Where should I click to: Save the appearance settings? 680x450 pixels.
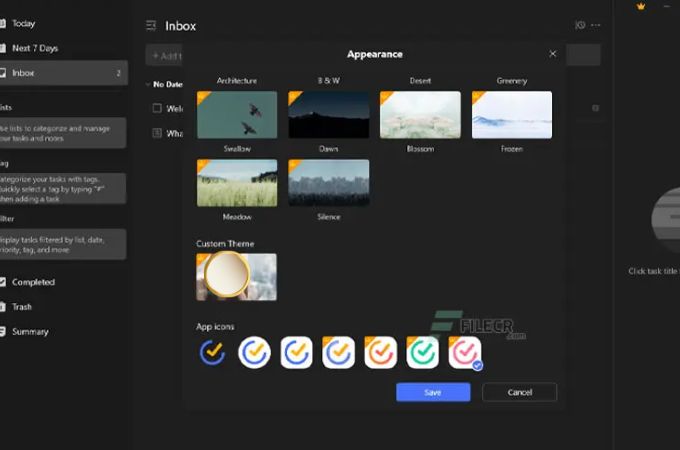point(433,392)
